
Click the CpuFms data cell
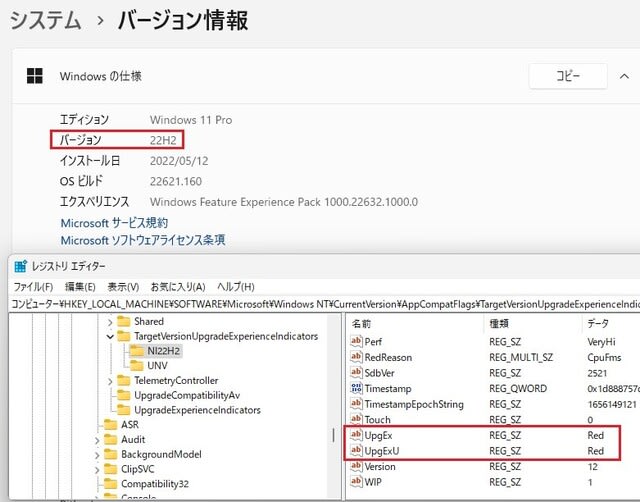coord(604,358)
